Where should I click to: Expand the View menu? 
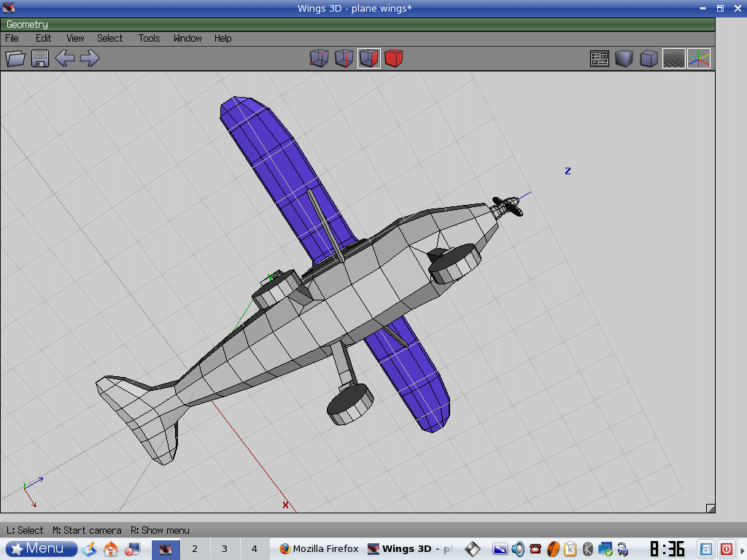coord(75,38)
